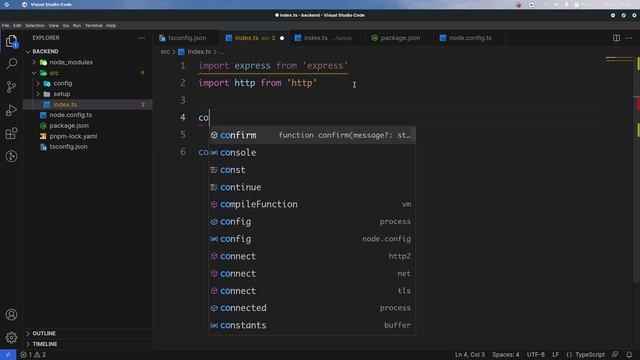Open the Selection menu

click(x=35, y=25)
